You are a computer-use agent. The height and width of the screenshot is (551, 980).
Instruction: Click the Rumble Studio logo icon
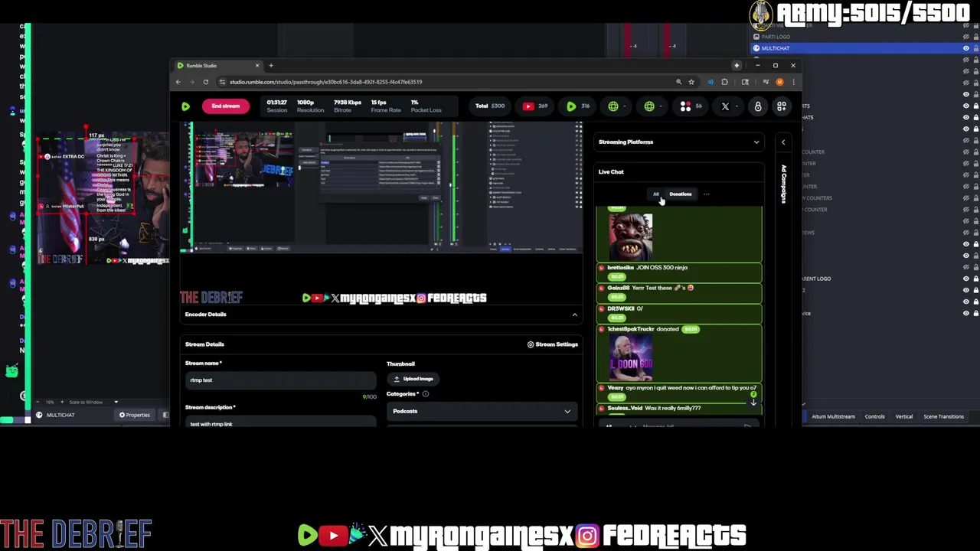185,106
